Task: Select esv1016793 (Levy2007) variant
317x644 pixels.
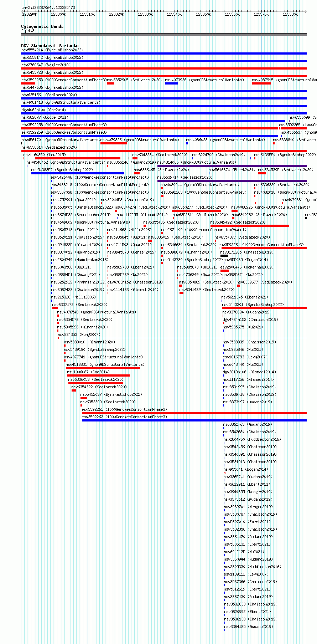Action: point(245,357)
